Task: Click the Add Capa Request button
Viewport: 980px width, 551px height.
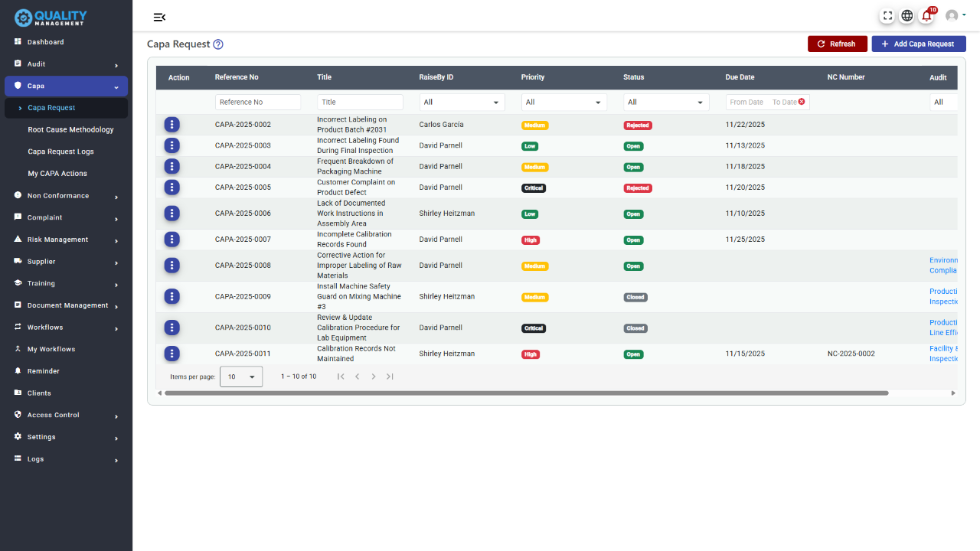Action: (x=918, y=44)
